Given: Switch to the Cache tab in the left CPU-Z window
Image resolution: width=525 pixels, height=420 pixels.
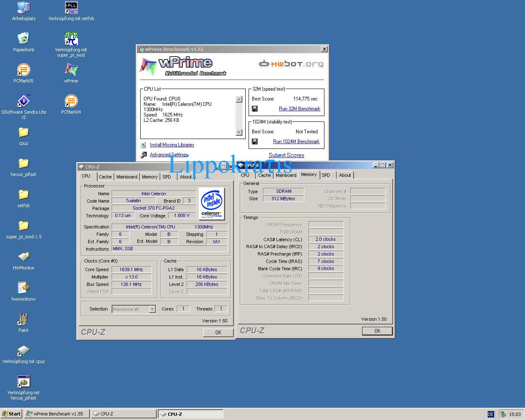Looking at the screenshot, I should tap(105, 177).
